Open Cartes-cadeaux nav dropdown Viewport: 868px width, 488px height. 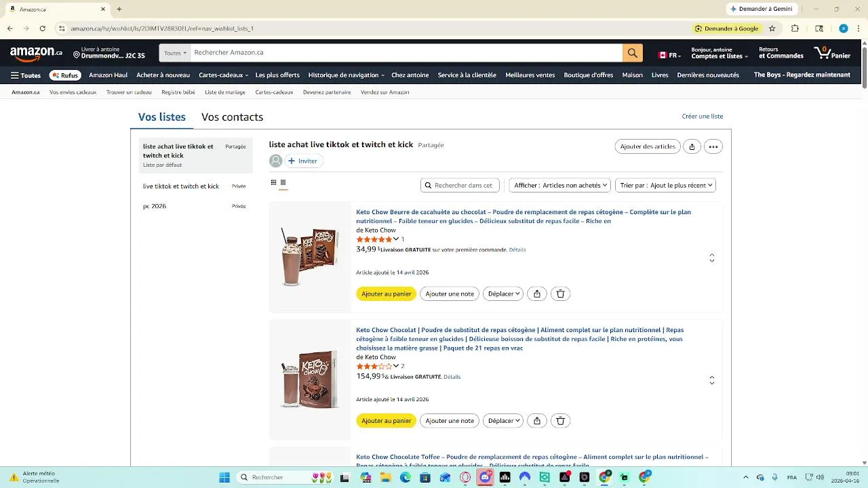coord(223,75)
